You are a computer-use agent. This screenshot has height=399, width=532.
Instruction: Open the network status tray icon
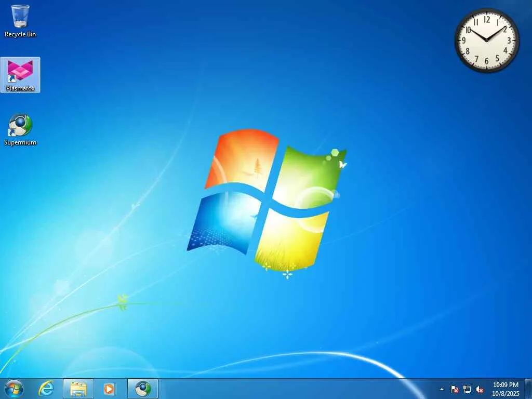click(467, 390)
